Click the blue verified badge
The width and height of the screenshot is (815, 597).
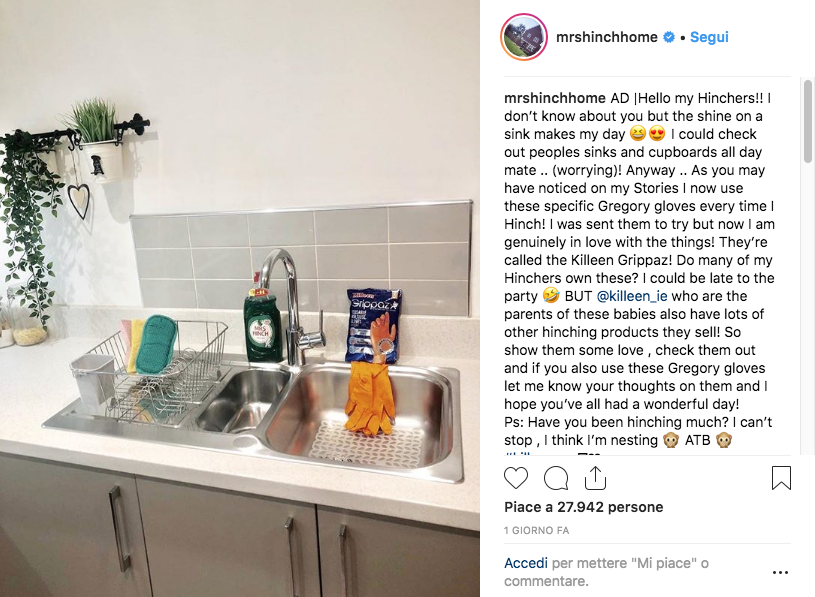pyautogui.click(x=669, y=37)
